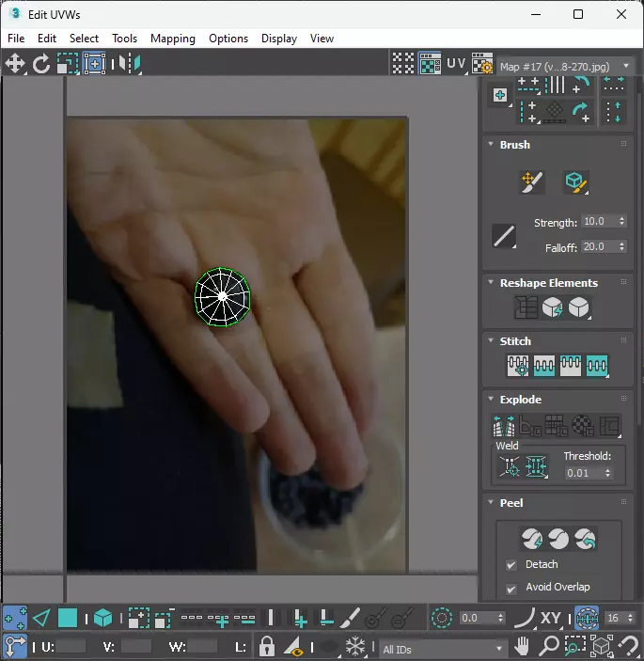Toggle the checker pattern display icon
The height and width of the screenshot is (661, 644).
pos(403,64)
